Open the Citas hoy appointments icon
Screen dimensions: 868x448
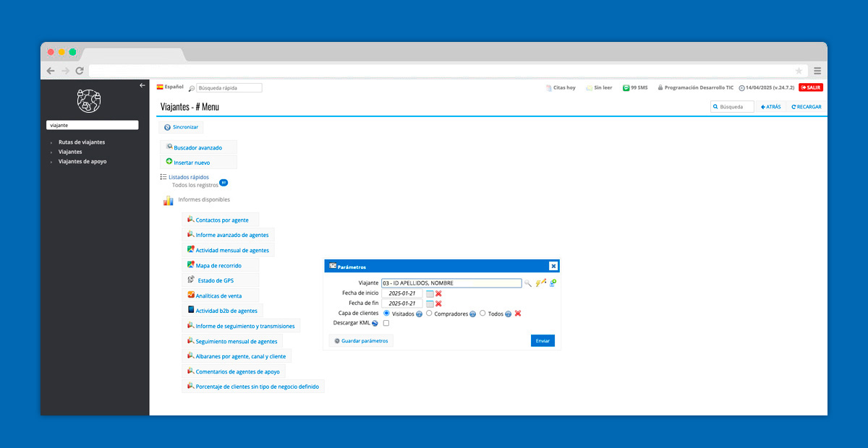549,87
